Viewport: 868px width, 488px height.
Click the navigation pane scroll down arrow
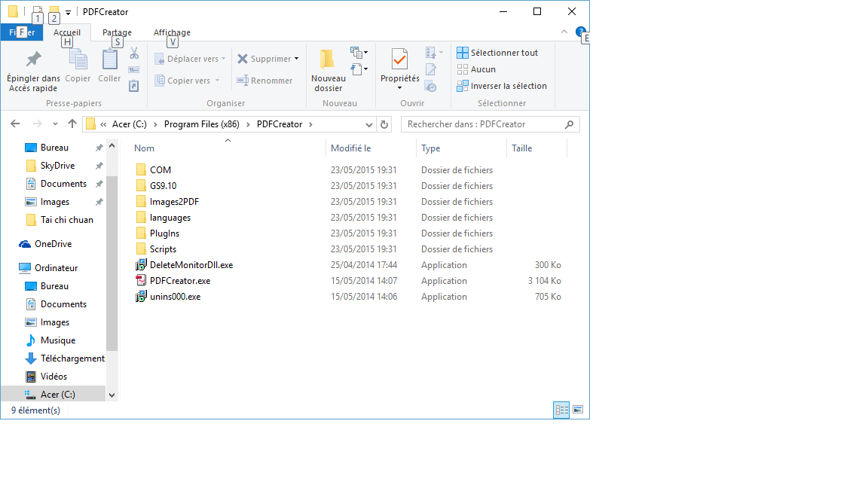(112, 395)
